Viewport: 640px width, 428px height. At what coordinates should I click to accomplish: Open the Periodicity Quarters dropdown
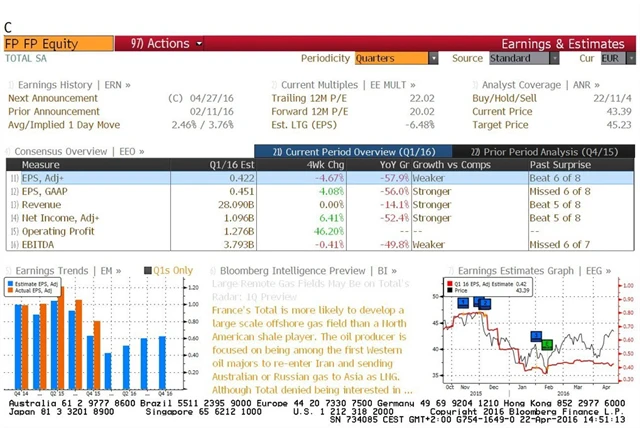[397, 59]
